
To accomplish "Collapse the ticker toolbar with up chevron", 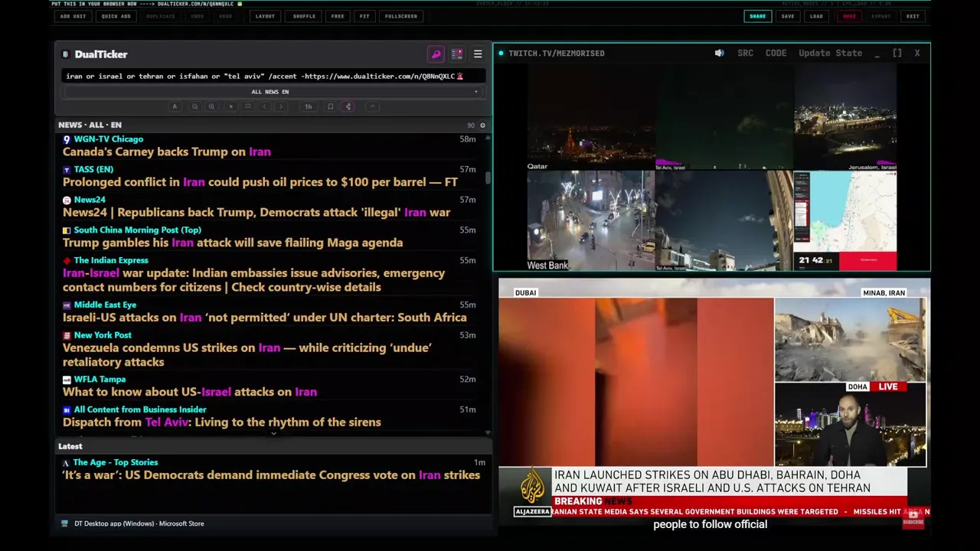I will click(372, 106).
